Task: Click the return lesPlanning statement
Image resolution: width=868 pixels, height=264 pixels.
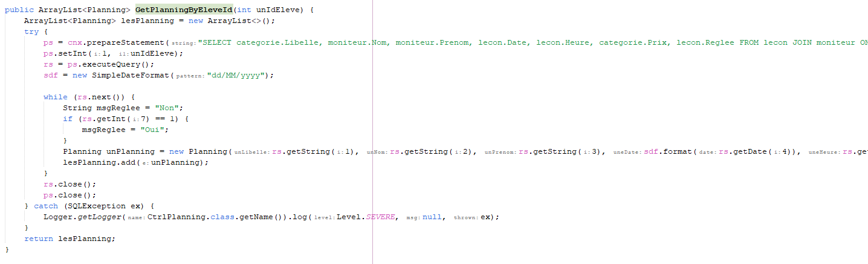Action: pos(70,239)
